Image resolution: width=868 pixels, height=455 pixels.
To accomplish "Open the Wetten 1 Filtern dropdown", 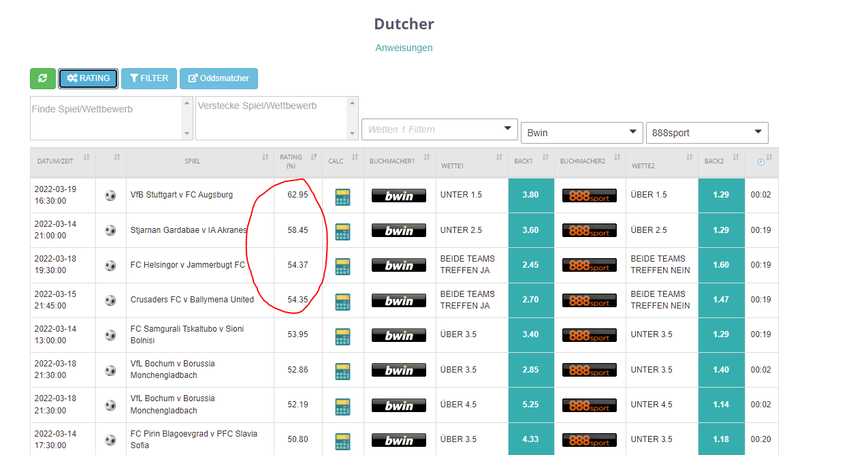I will pos(440,129).
